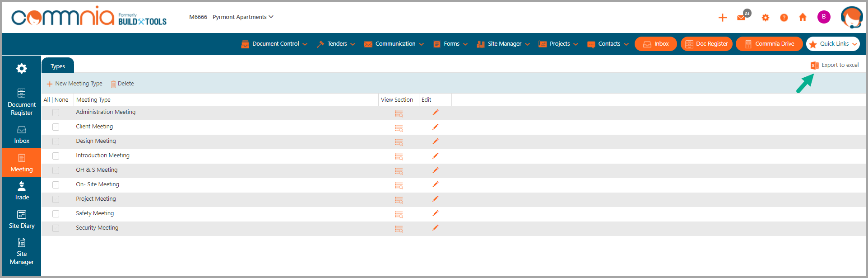Screen dimensions: 868x278
Task: Open the settings gear in the left sidebar
Action: 22,68
